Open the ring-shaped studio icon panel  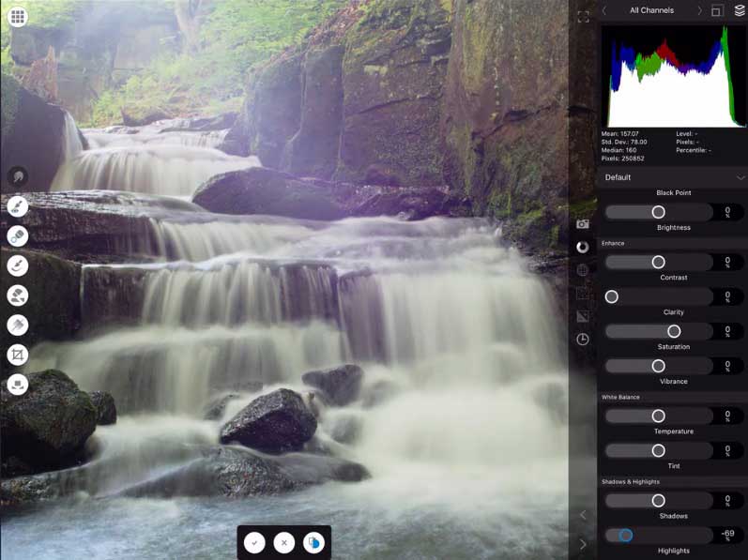[583, 247]
